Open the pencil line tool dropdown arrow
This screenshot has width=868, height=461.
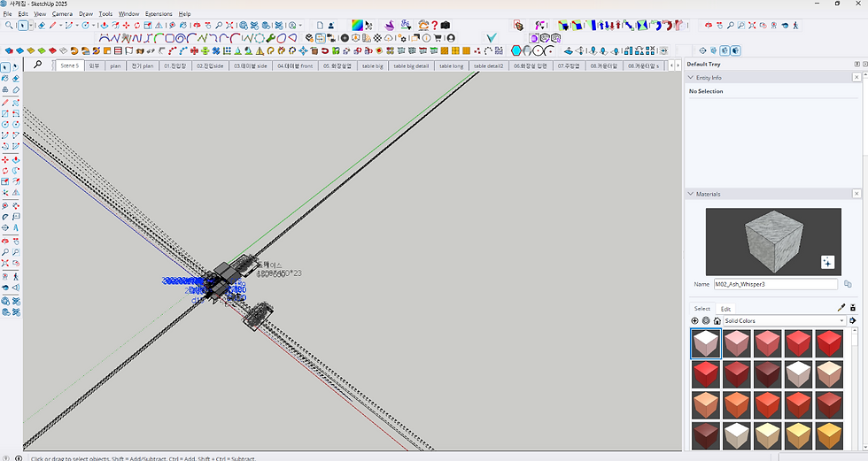(x=60, y=26)
